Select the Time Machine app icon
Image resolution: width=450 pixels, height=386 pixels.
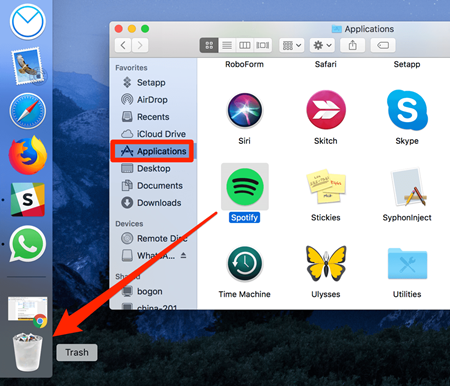point(245,264)
